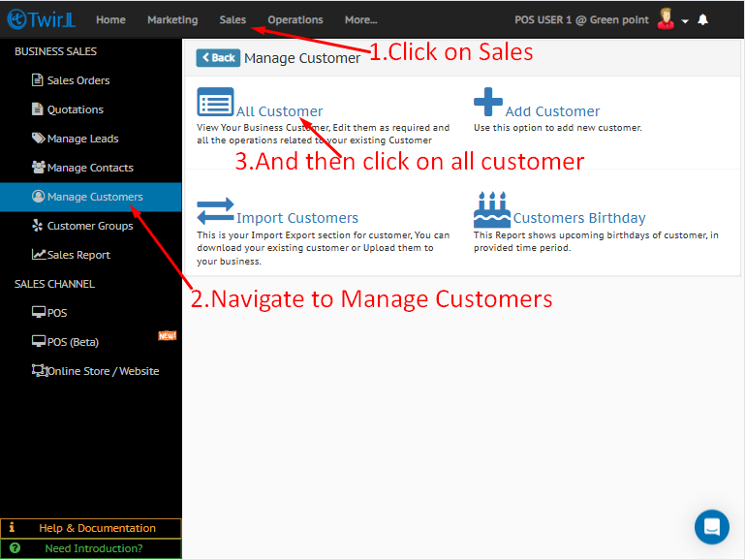Click the Customers Birthday cake icon
The image size is (745, 560).
coord(491,209)
